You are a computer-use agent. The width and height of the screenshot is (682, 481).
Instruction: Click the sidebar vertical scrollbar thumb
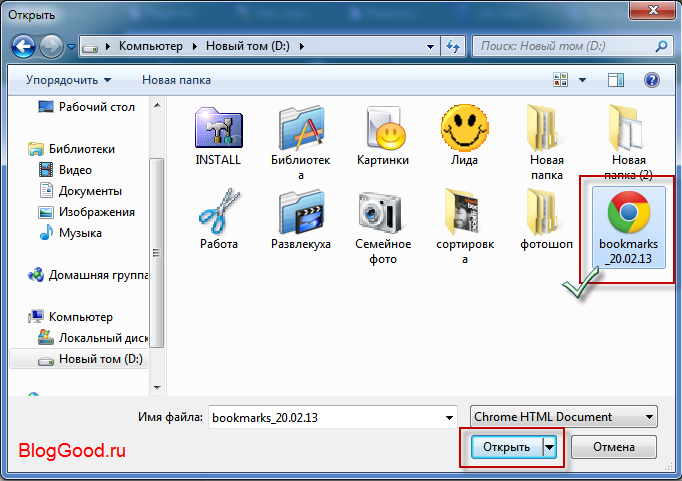157,252
